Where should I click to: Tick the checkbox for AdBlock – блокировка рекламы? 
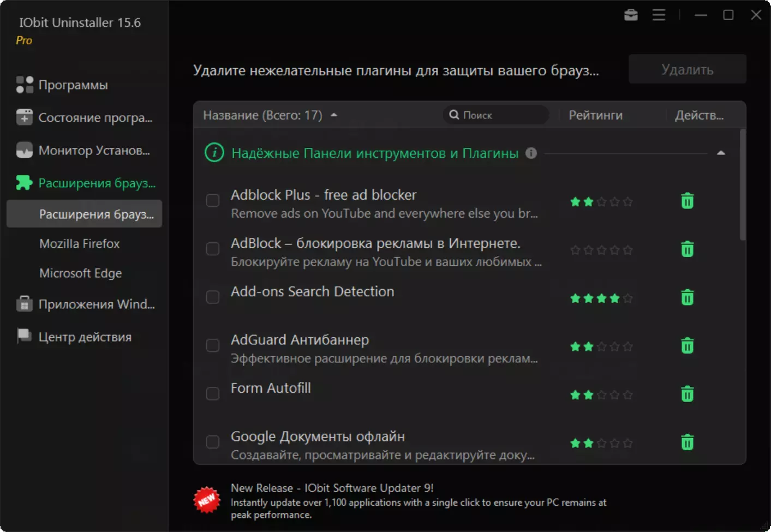(213, 249)
